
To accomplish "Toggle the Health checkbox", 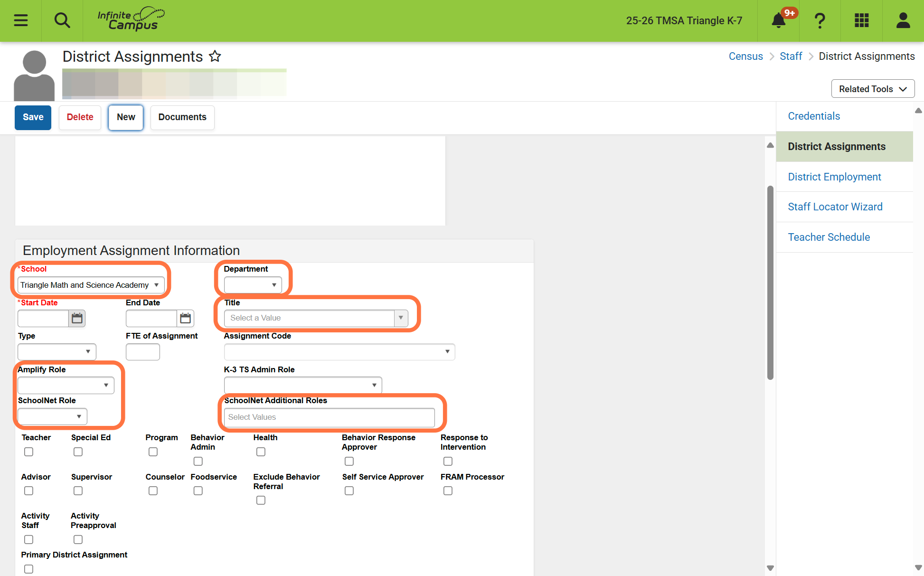I will tap(261, 452).
